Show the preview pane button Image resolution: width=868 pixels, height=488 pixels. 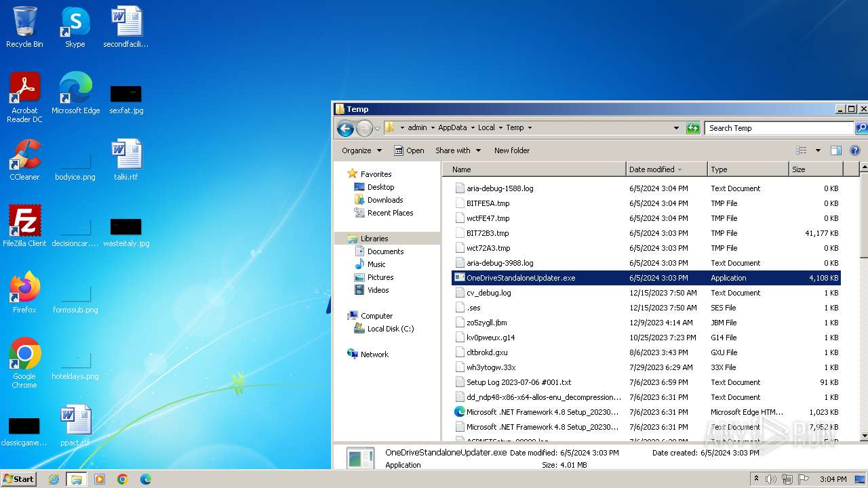coord(836,150)
